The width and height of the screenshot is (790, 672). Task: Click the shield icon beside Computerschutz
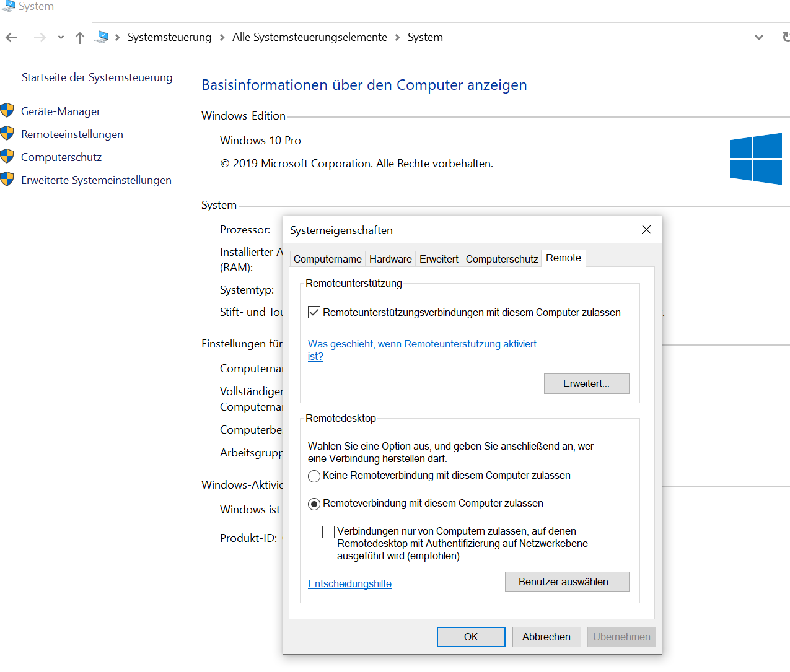pos(7,157)
